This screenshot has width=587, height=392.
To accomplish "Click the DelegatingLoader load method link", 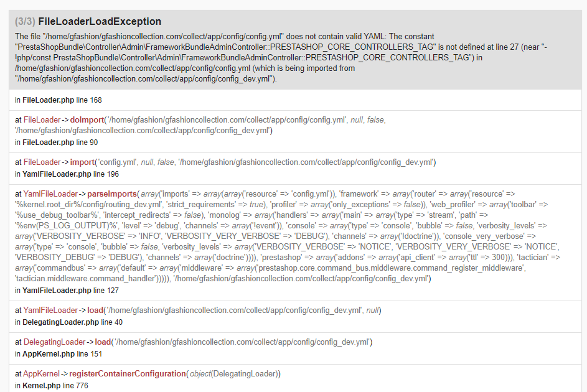I will 103,342.
